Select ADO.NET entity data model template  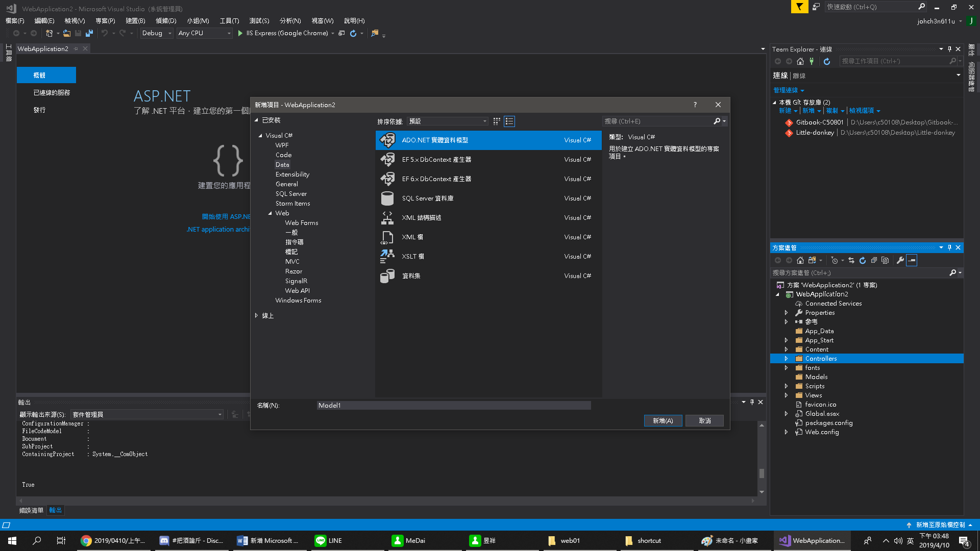point(488,140)
